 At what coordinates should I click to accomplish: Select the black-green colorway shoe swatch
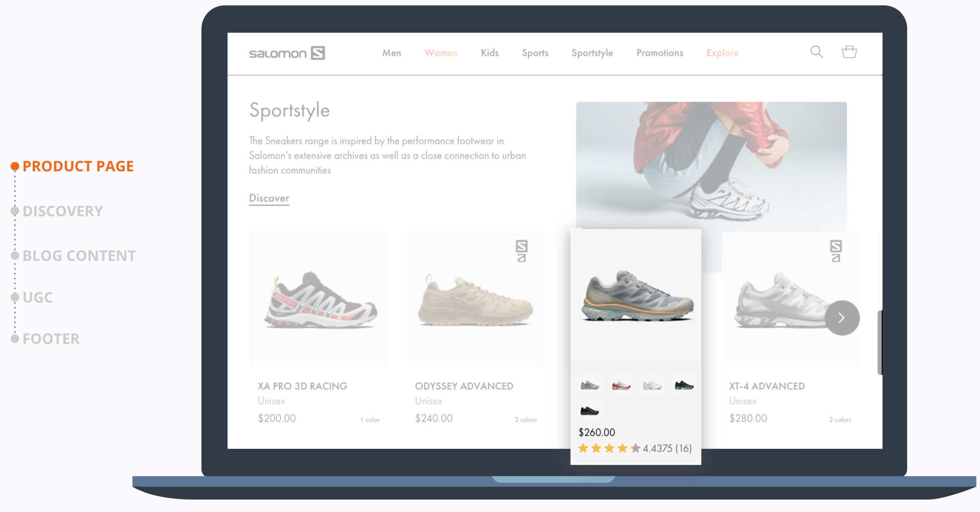(684, 385)
